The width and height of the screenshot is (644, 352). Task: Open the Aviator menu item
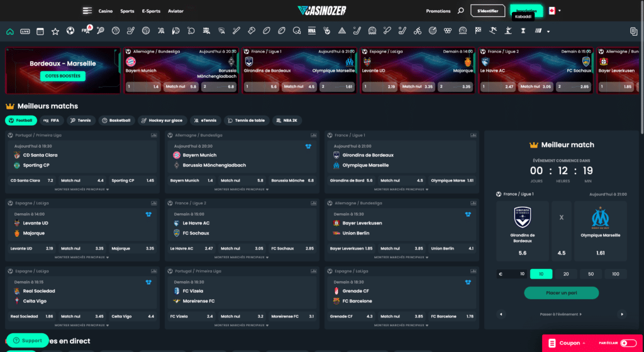[x=176, y=11]
